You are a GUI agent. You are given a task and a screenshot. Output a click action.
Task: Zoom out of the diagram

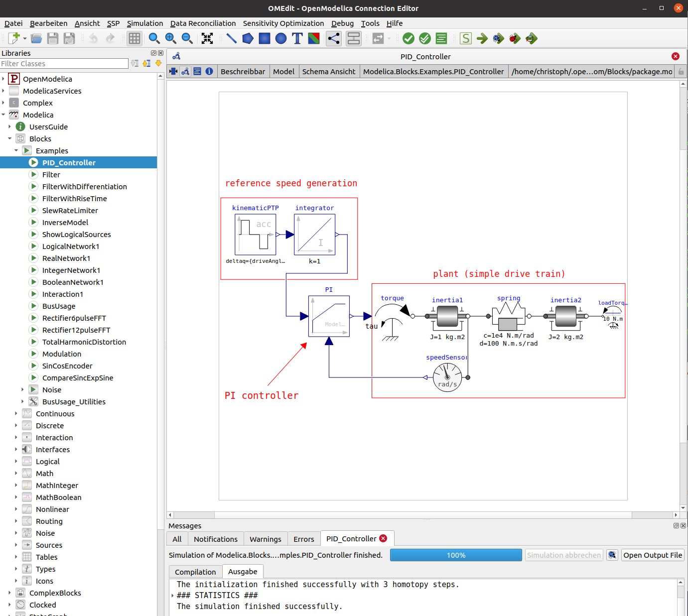[x=187, y=38]
